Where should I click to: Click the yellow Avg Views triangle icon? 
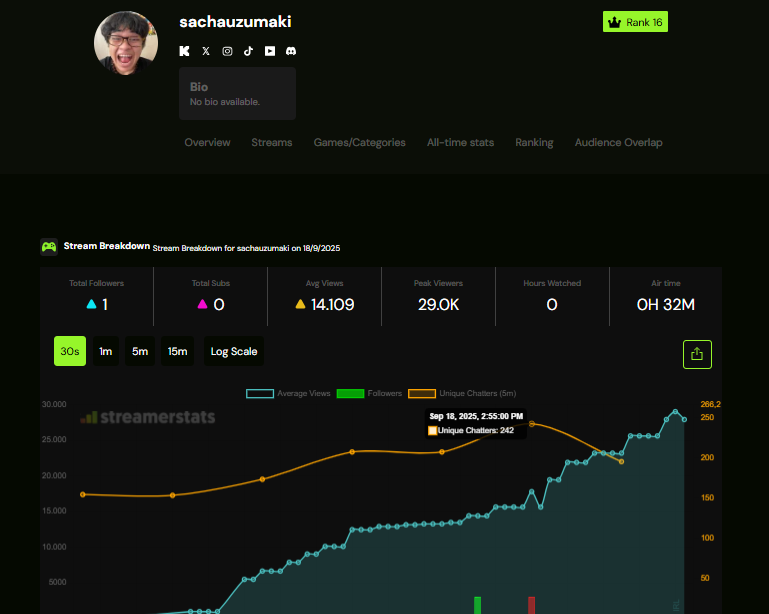[301, 304]
